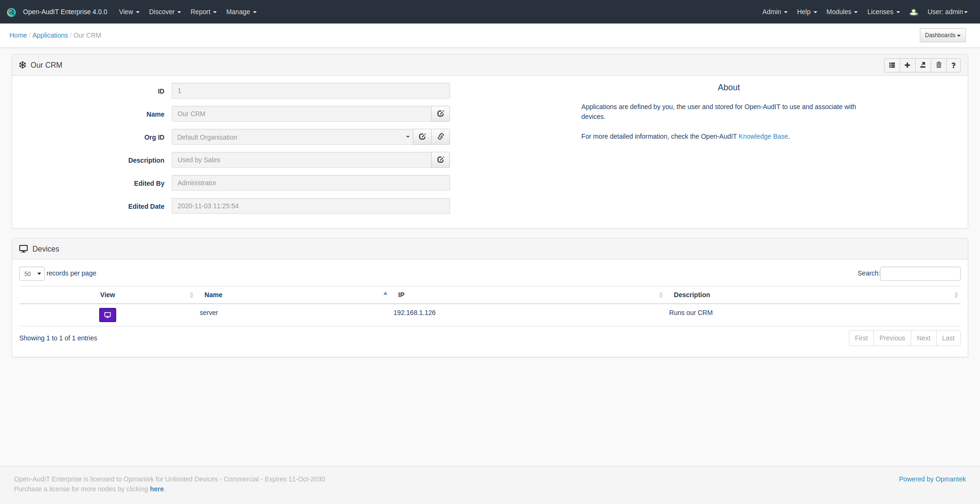Go to Applications breadcrumb link
This screenshot has width=980, height=504.
tap(50, 35)
